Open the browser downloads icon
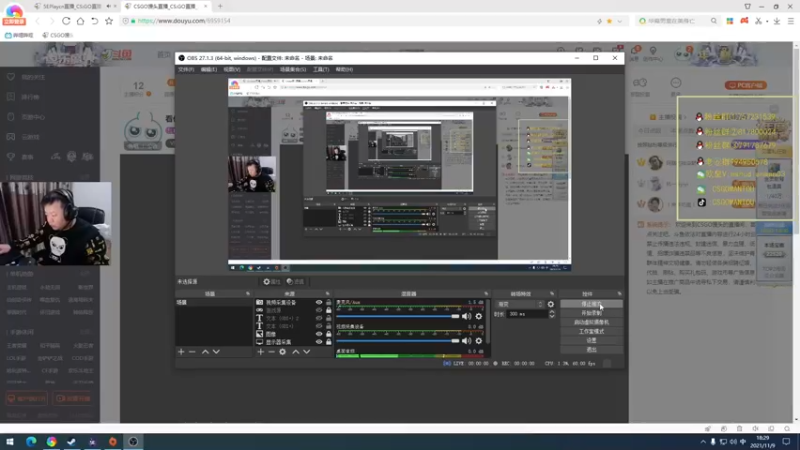 (777, 21)
